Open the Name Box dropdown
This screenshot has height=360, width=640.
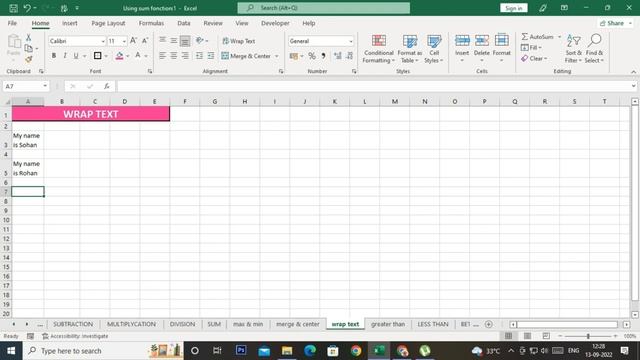tap(45, 86)
